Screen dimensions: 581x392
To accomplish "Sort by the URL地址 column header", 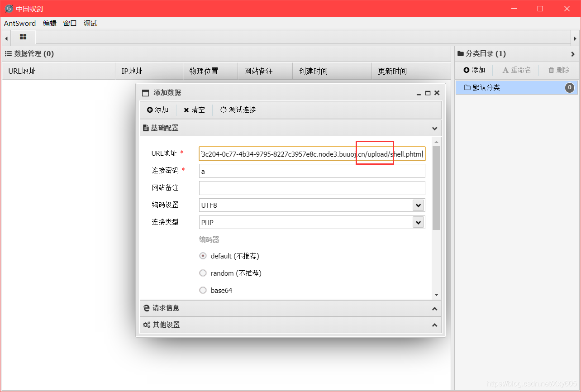I will pos(59,71).
